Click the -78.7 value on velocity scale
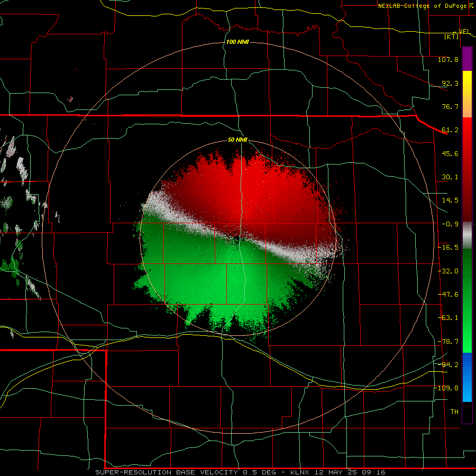This screenshot has width=476, height=476. (x=448, y=342)
